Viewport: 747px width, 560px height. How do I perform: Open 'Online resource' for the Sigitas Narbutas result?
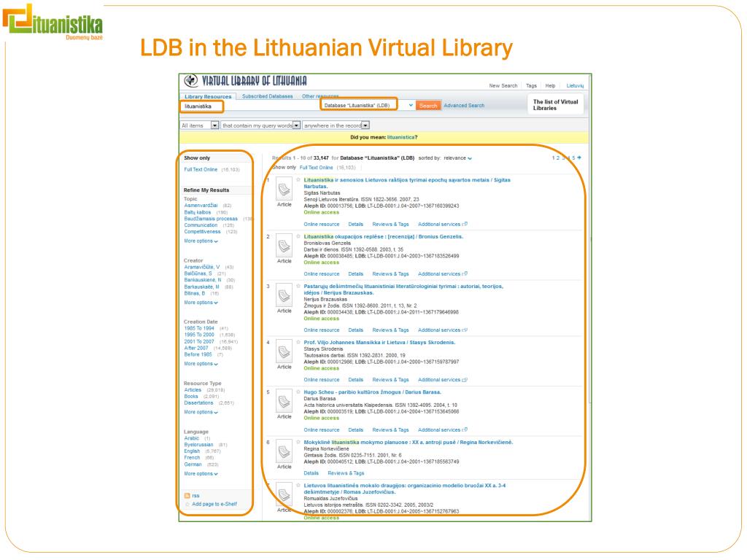coord(322,225)
